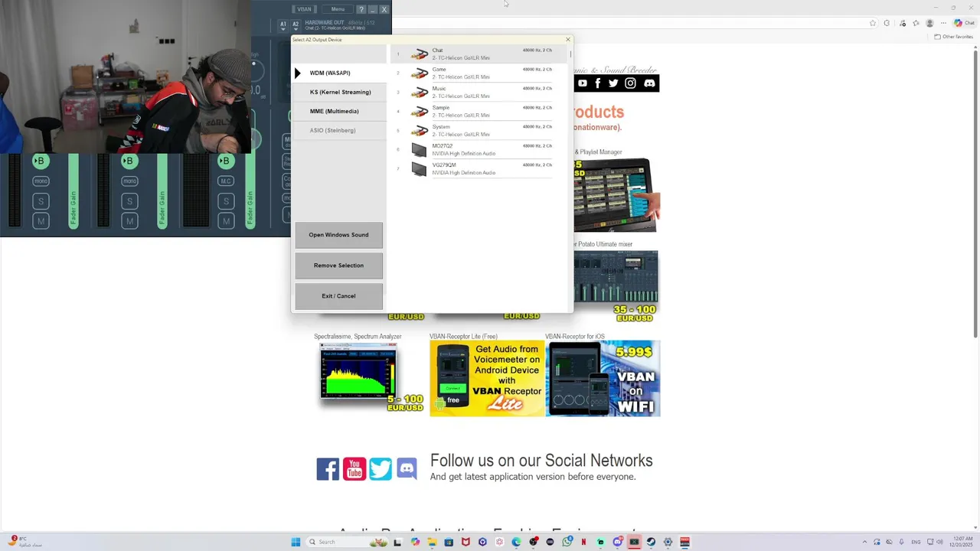Solo the leftmost strip with S
Image resolution: width=980 pixels, height=551 pixels.
tap(41, 201)
